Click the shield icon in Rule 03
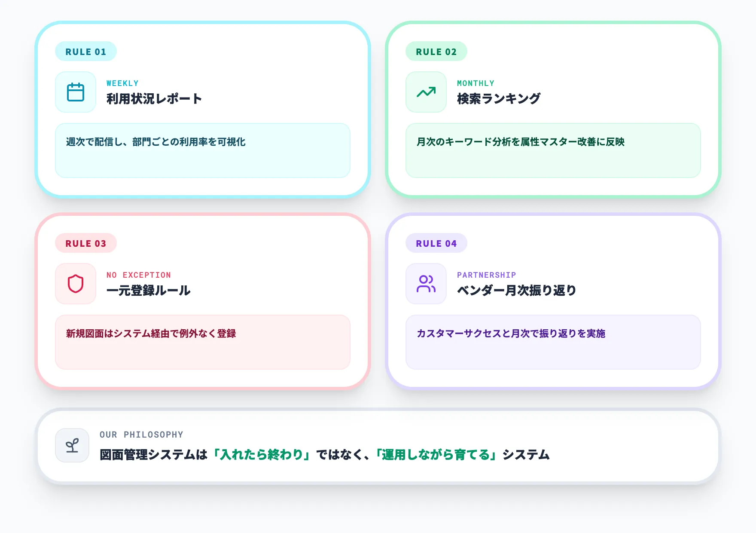This screenshot has width=756, height=533. 76,284
